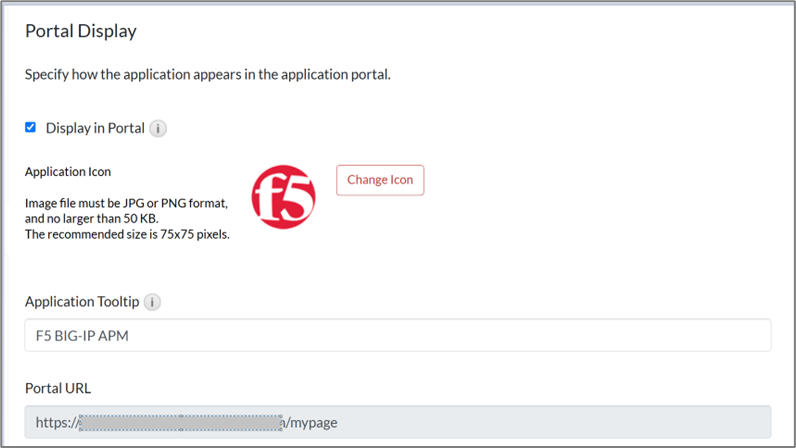Click the Application Tooltip label text
Image resolution: width=796 pixels, height=448 pixels.
click(81, 302)
